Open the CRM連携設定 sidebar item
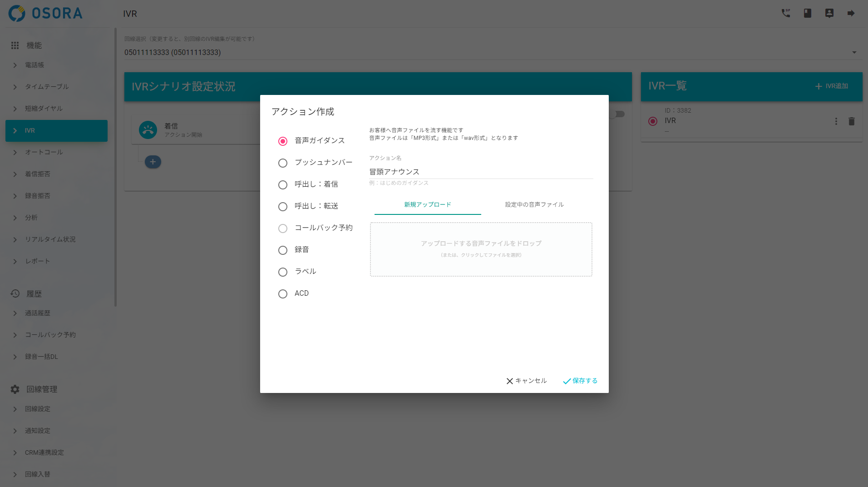This screenshot has width=868, height=487. coord(56,452)
